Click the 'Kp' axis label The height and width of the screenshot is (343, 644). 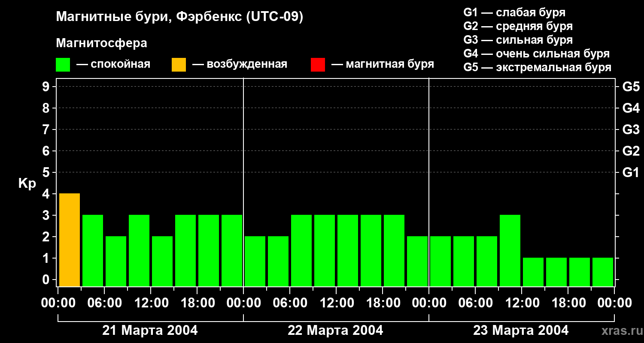tap(27, 184)
